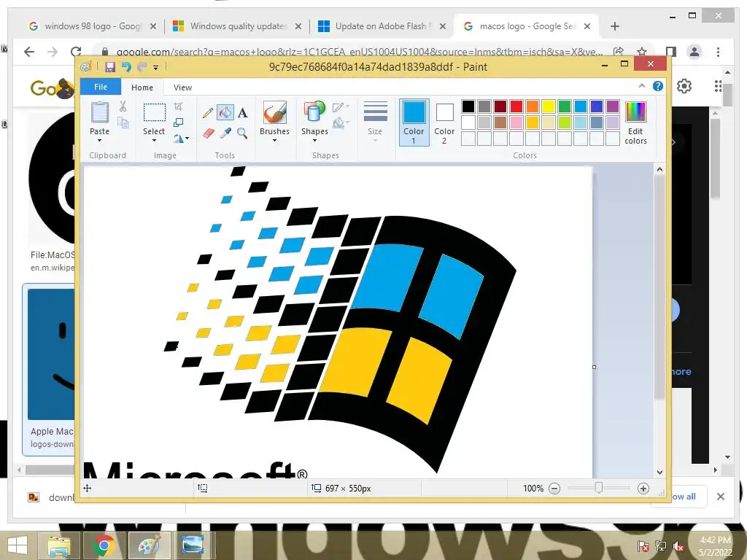
Task: Click the Chrome address bar URL
Action: click(x=360, y=52)
